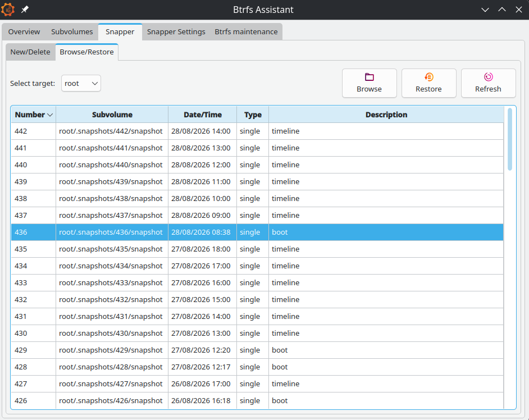Click root/.snapshots/431/snapshot cell
Screen dimensions: 529x420
[x=111, y=317]
